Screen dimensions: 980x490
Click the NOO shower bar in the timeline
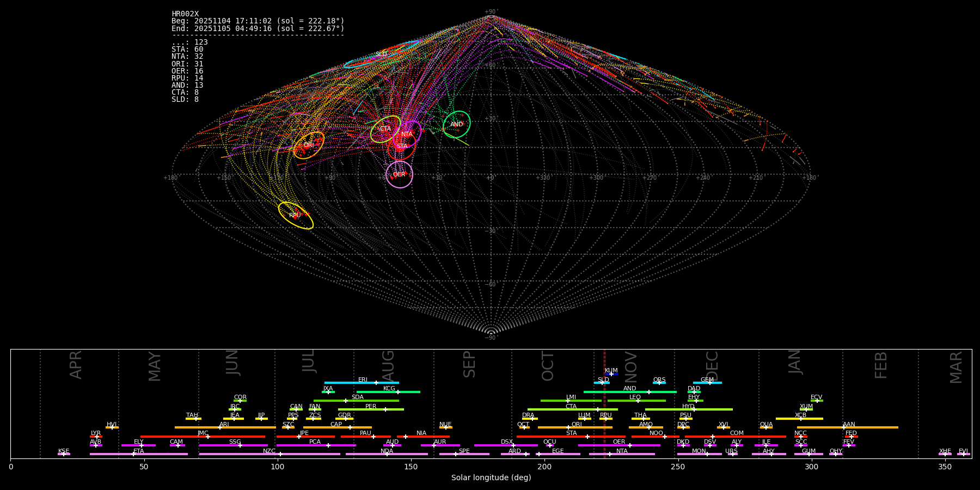point(656,437)
